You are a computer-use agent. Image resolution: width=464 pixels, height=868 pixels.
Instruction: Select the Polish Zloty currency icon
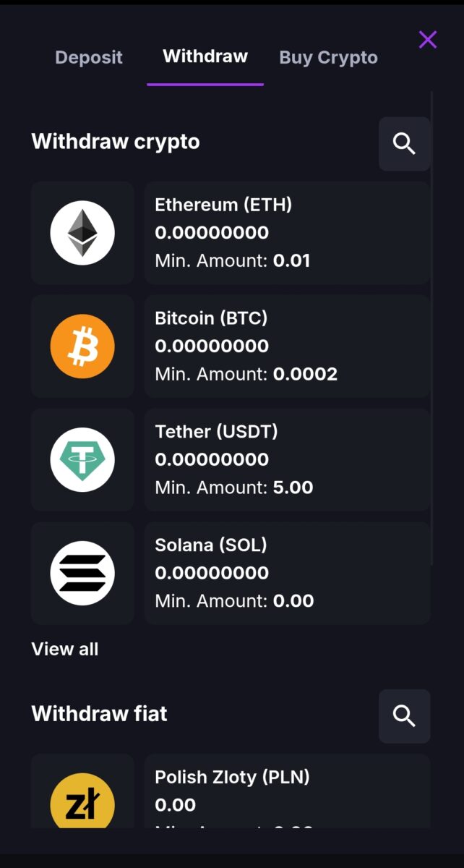pyautogui.click(x=82, y=801)
